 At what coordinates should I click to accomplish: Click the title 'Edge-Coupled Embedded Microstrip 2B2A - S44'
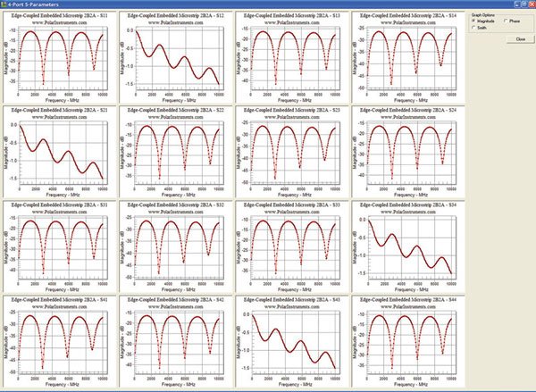[x=408, y=300]
